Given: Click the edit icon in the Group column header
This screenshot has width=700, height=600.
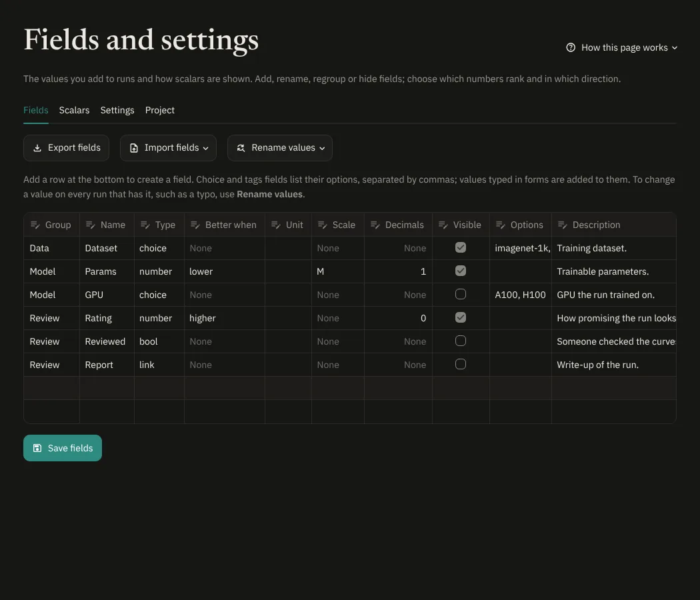Looking at the screenshot, I should 35,225.
